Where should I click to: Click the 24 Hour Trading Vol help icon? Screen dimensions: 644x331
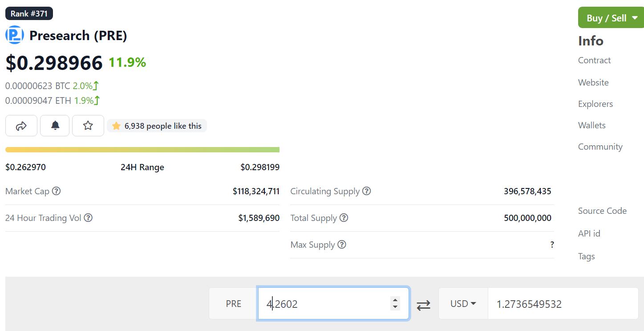click(88, 218)
